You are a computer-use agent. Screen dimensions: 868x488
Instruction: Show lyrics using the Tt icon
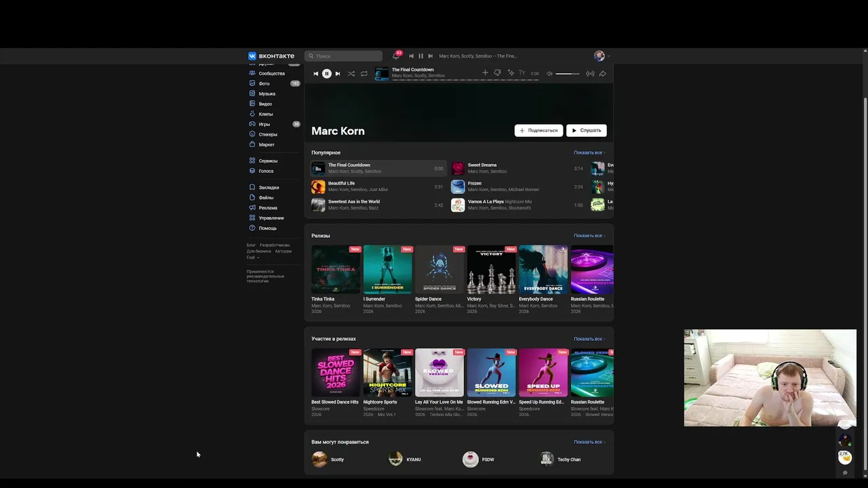click(x=521, y=73)
